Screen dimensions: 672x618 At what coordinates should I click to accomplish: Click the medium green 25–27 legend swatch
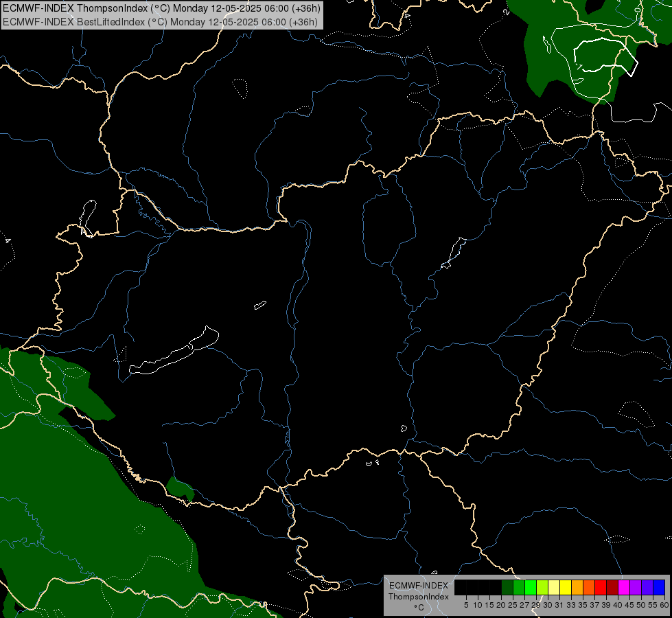(x=519, y=587)
